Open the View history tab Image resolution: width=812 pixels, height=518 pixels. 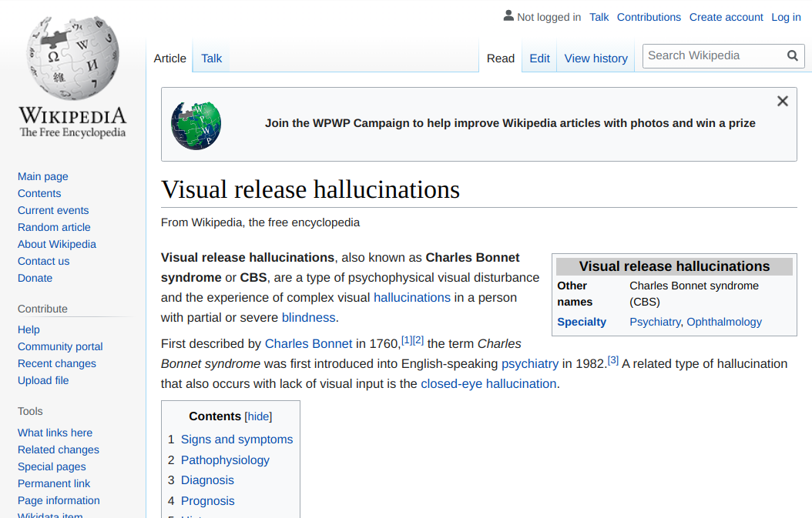tap(596, 58)
